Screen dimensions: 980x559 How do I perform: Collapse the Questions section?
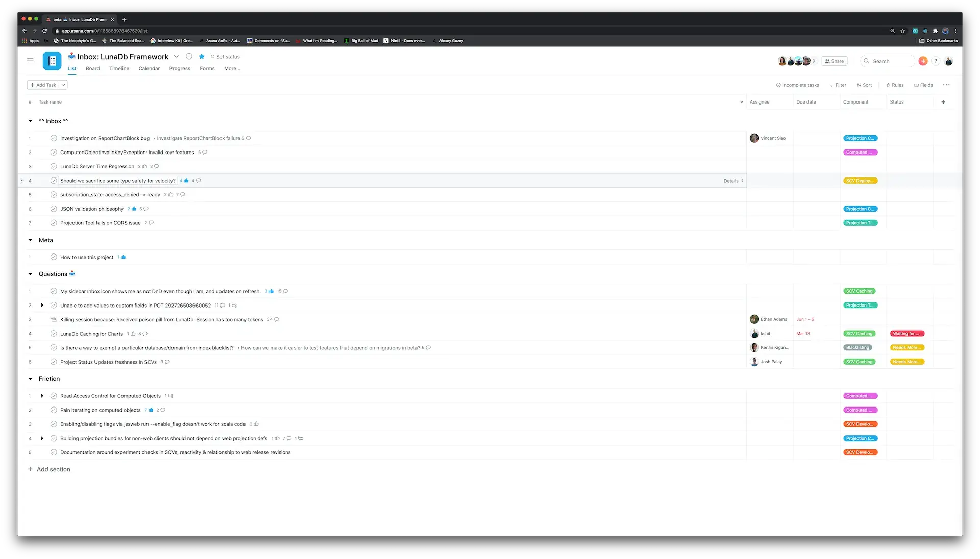(x=30, y=274)
